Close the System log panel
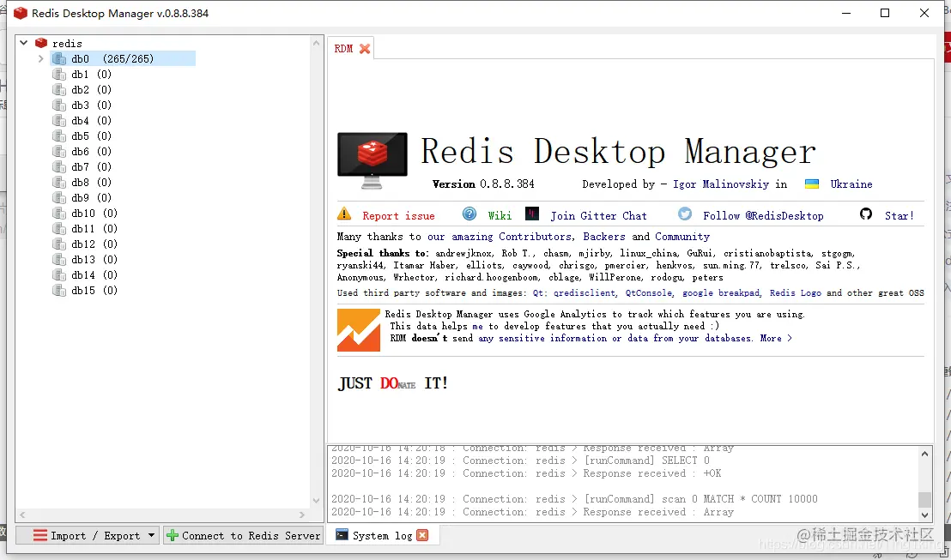Image resolution: width=951 pixels, height=560 pixels. coord(423,535)
